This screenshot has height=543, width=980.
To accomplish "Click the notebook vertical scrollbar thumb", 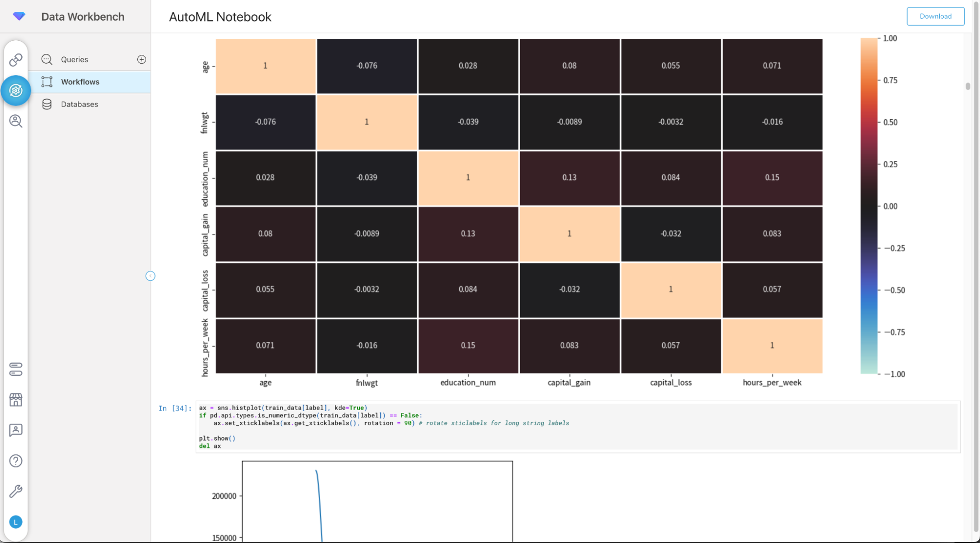I will coord(967,86).
